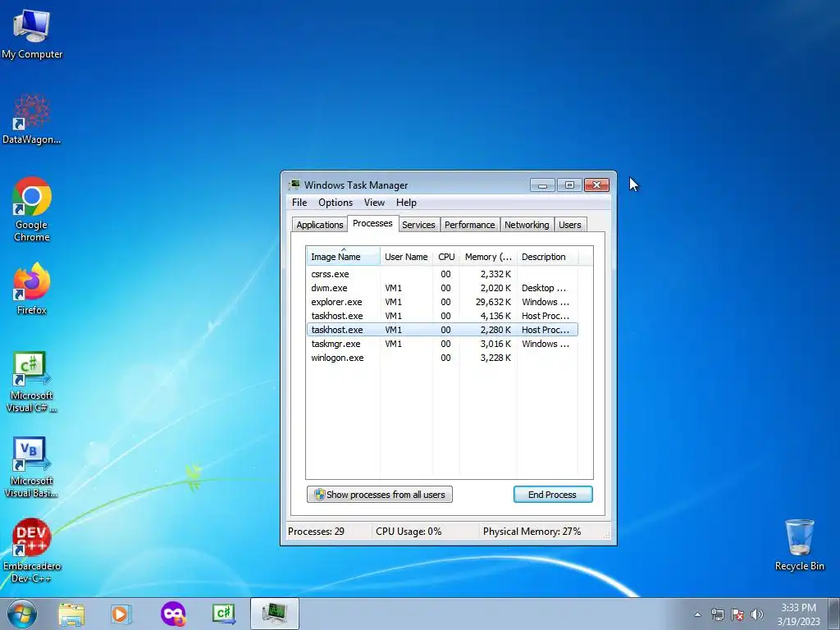
Task: Launch Google Chrome from desktop
Action: coord(32,209)
